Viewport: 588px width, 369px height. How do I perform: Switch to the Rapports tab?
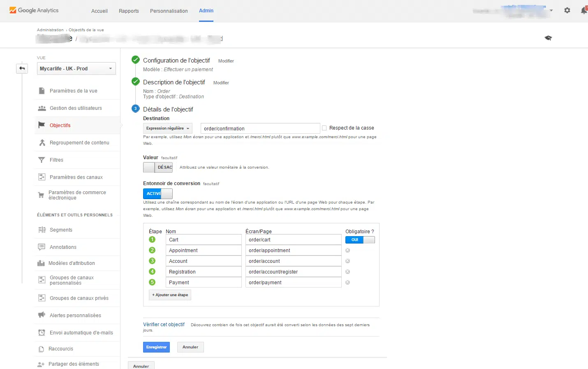point(129,11)
